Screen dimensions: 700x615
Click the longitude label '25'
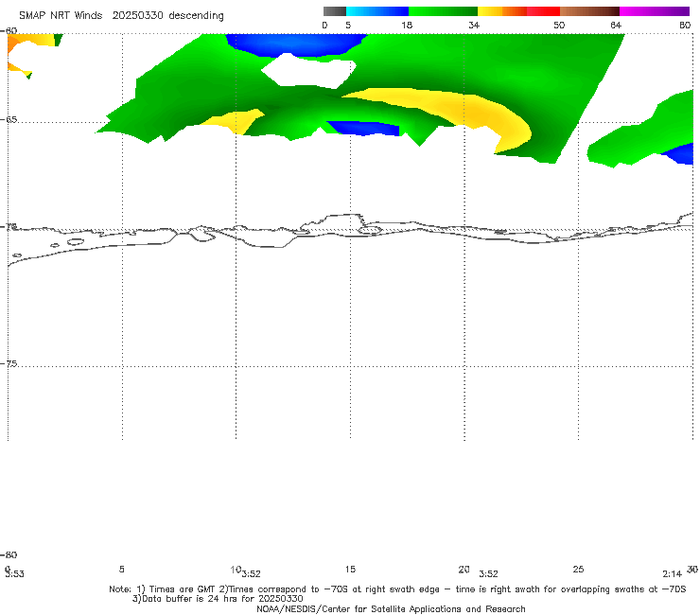point(578,569)
